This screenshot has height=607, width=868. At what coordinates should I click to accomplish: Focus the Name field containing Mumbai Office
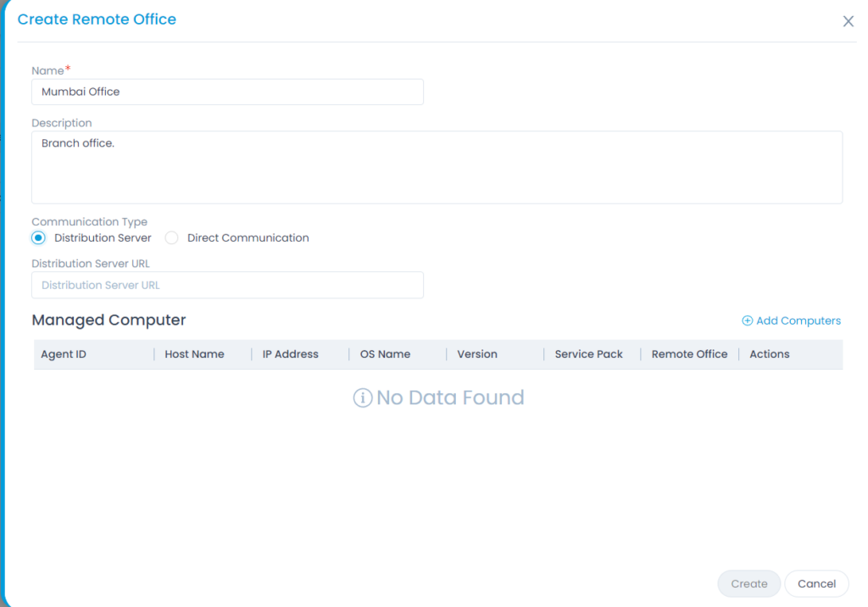pyautogui.click(x=227, y=92)
